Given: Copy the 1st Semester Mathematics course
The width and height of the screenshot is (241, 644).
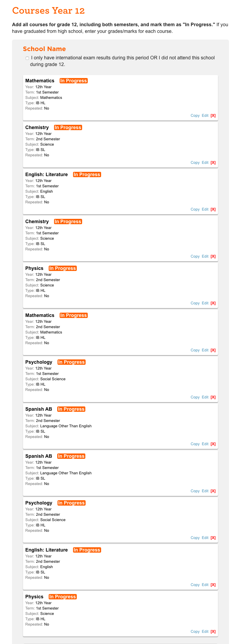Looking at the screenshot, I should coord(195,116).
